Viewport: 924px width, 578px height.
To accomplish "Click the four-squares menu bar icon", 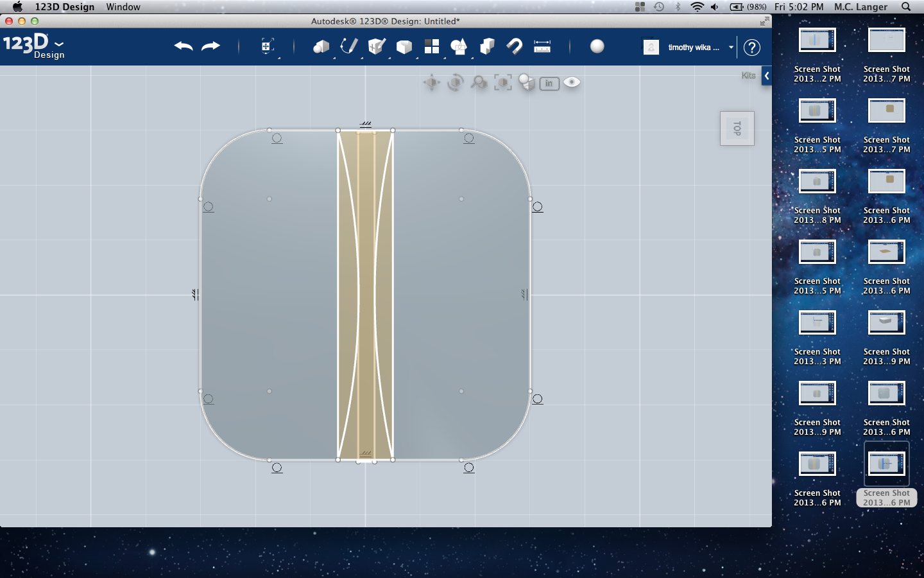I will click(640, 6).
